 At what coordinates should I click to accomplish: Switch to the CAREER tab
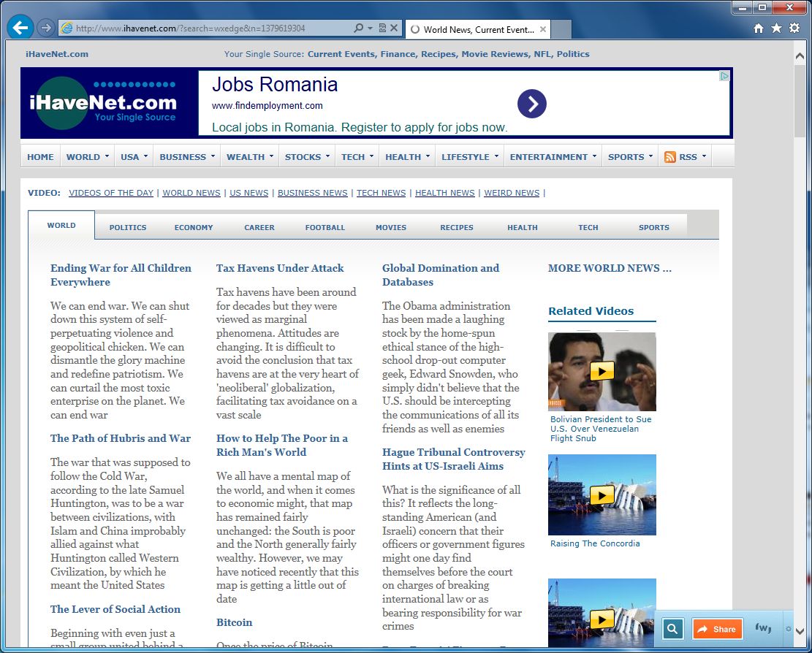[x=259, y=227]
